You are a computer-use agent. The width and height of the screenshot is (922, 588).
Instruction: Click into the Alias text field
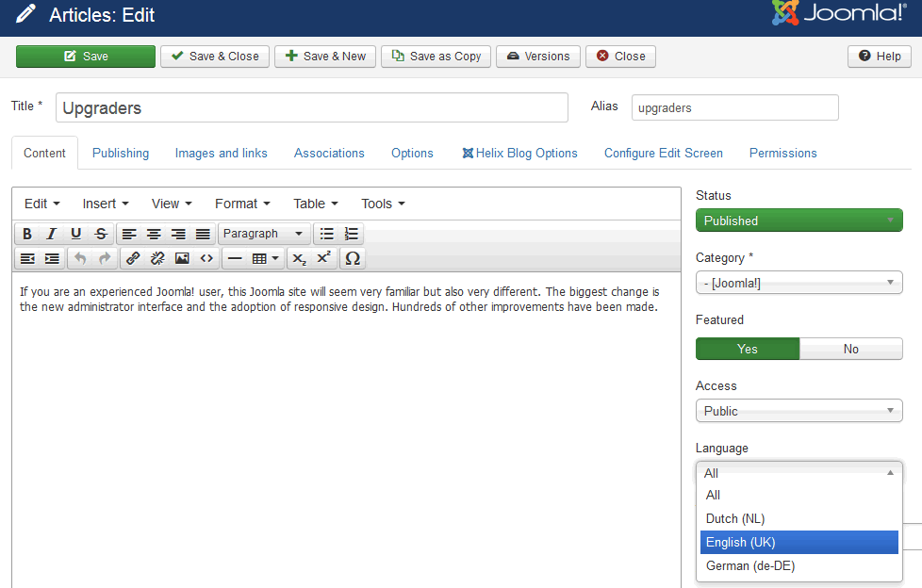pos(734,108)
